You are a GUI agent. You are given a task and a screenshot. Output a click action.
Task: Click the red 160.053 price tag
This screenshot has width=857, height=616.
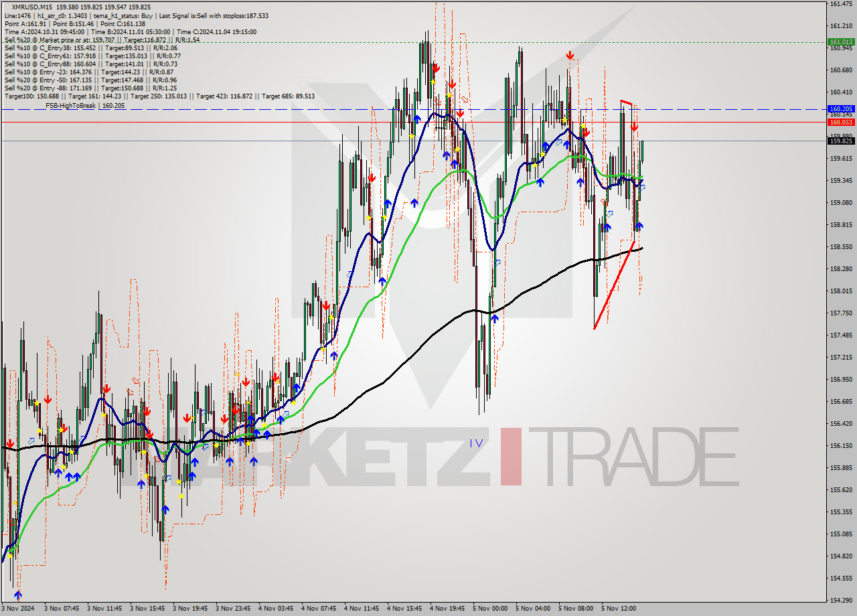pos(841,122)
